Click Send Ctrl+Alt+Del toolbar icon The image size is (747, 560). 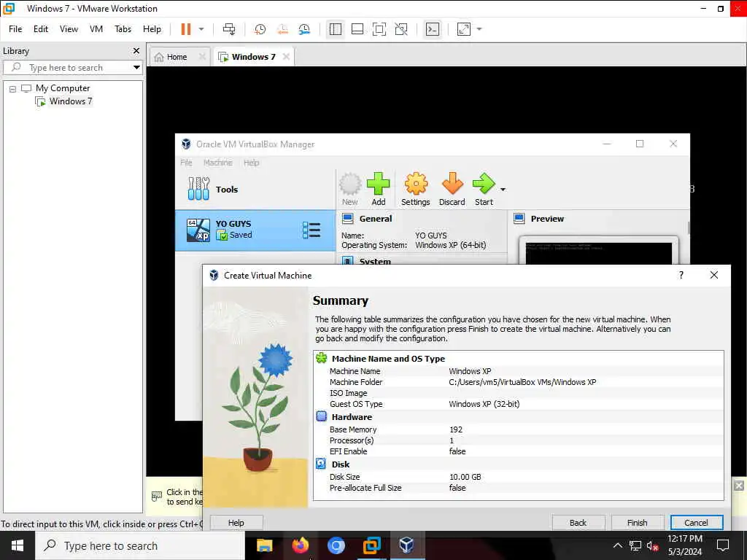click(229, 29)
